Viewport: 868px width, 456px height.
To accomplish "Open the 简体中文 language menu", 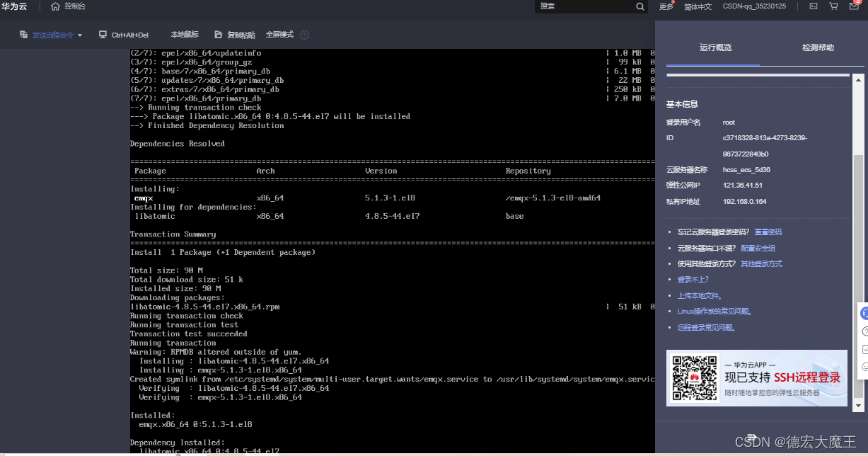I will (x=698, y=6).
